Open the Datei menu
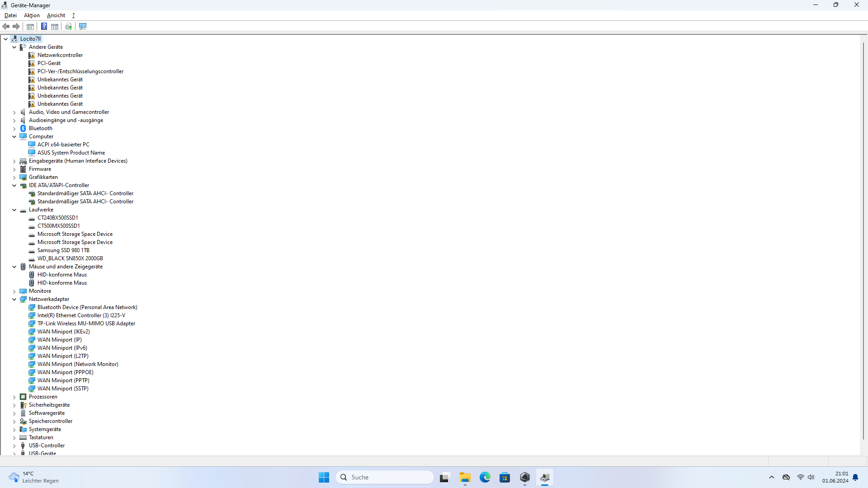Image resolution: width=868 pixels, height=488 pixels. click(x=10, y=15)
